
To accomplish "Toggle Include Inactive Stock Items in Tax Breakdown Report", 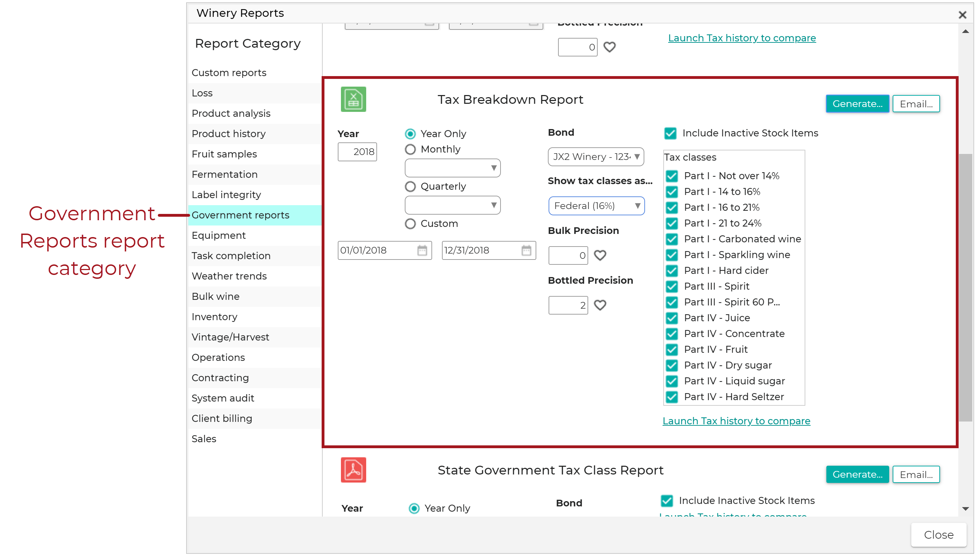I will tap(670, 133).
